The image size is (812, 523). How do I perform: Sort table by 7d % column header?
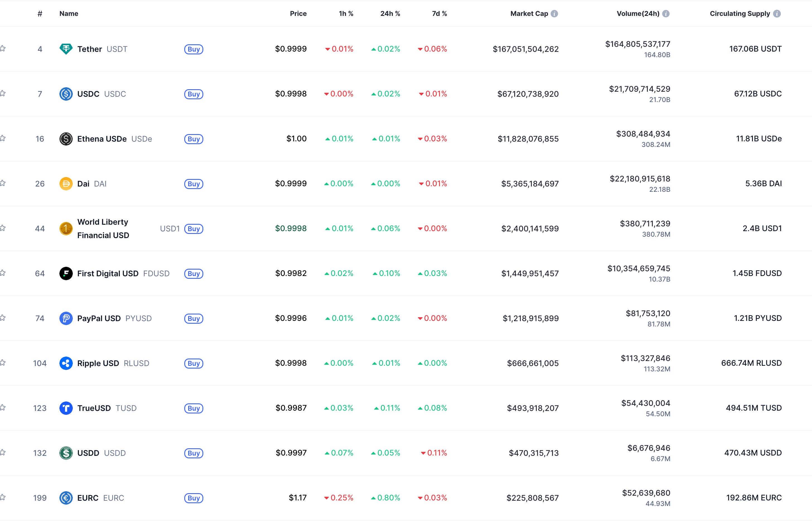pyautogui.click(x=439, y=14)
